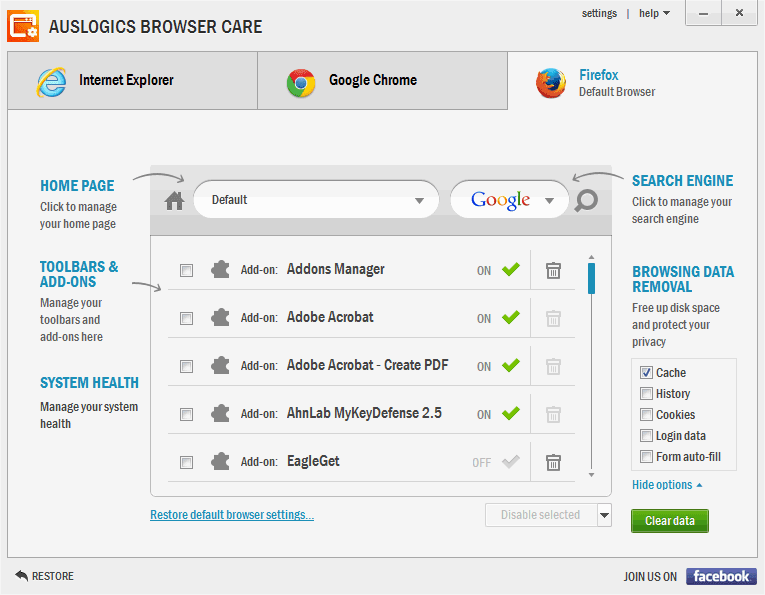Screen dimensions: 765x595
Task: Click the Clear data button
Action: coord(669,521)
